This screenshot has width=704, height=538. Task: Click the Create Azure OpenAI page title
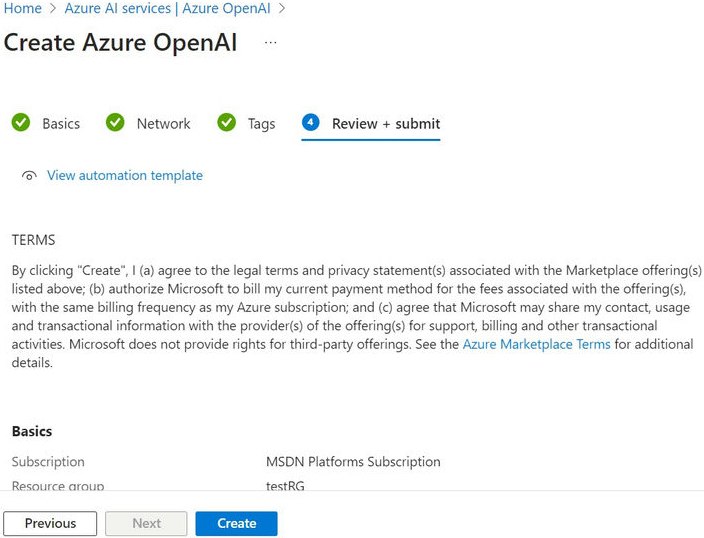(121, 43)
